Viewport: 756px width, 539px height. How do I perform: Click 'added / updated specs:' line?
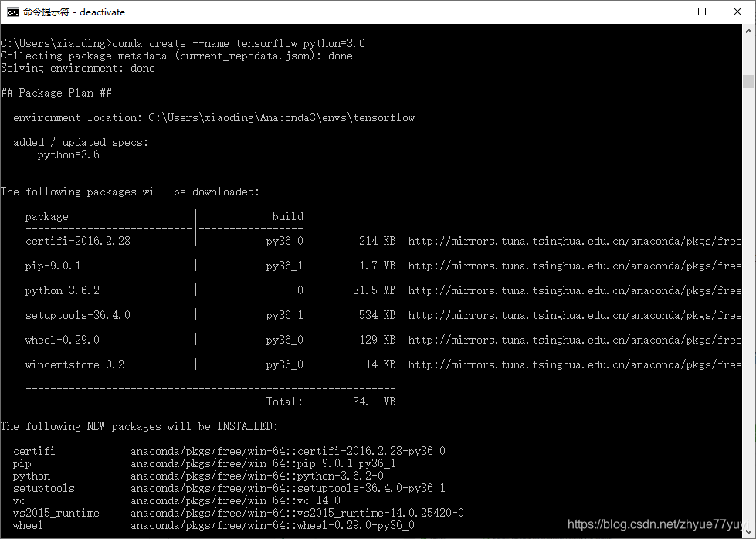[x=81, y=142]
